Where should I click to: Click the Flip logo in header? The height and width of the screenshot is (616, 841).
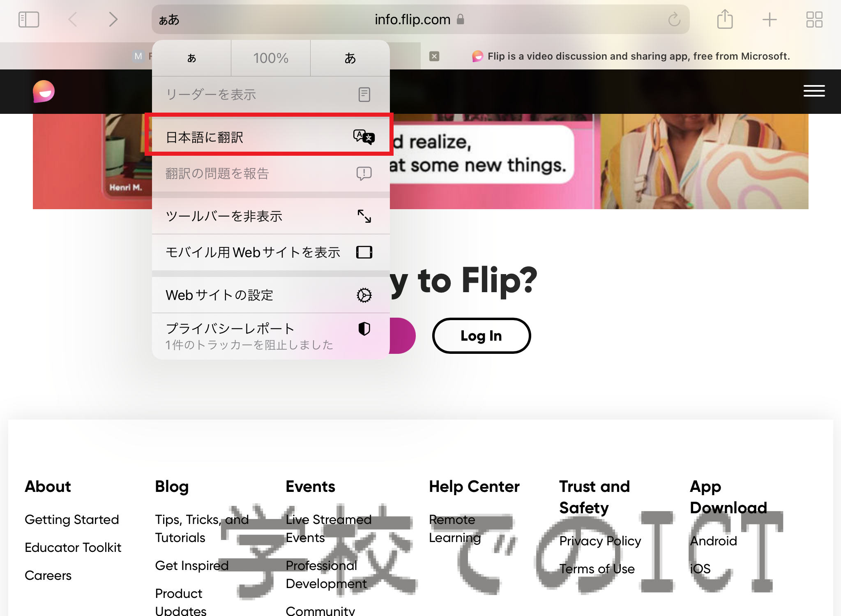[x=44, y=91]
